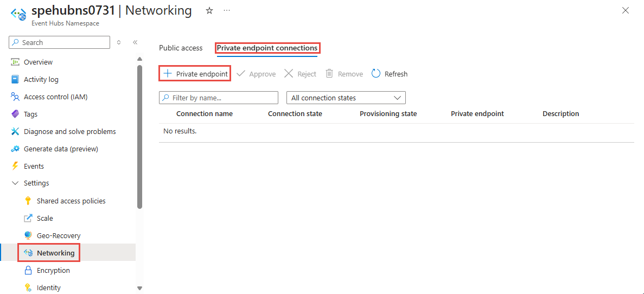644x294 pixels.
Task: Switch to Public access tab
Action: point(181,48)
